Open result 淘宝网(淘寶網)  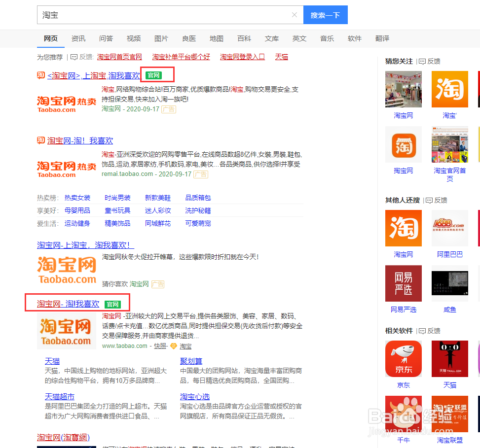tap(63, 438)
